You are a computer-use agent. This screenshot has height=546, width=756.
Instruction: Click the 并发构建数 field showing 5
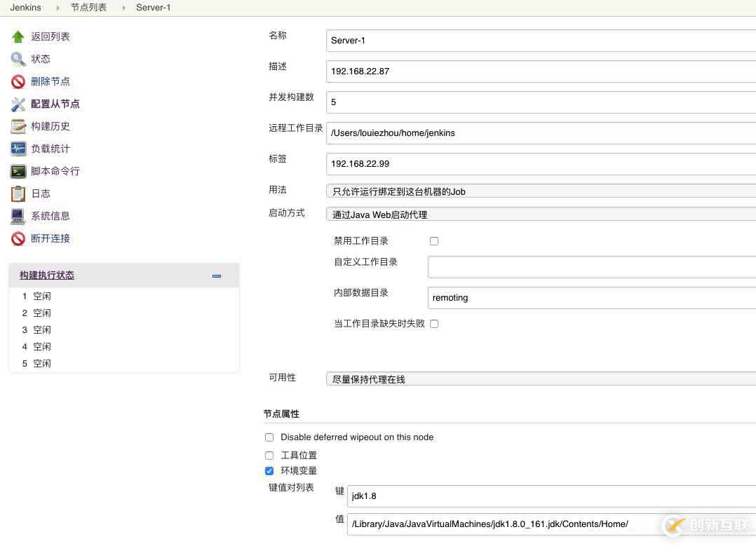pyautogui.click(x=541, y=102)
